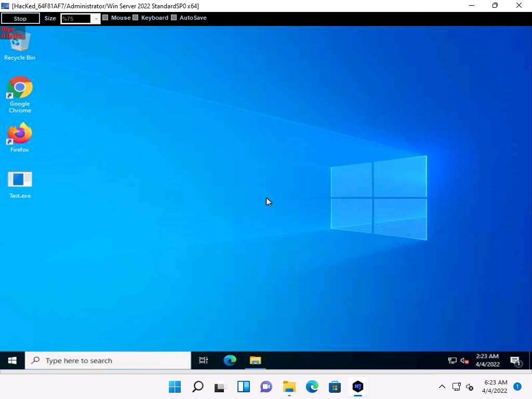The height and width of the screenshot is (399, 532).
Task: Open the remote notification center icon
Action: [x=515, y=361]
